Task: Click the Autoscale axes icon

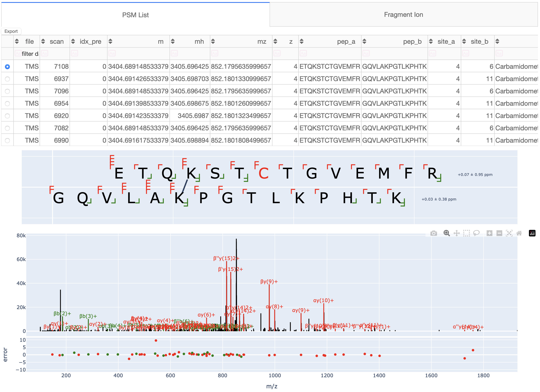Action: 509,233
